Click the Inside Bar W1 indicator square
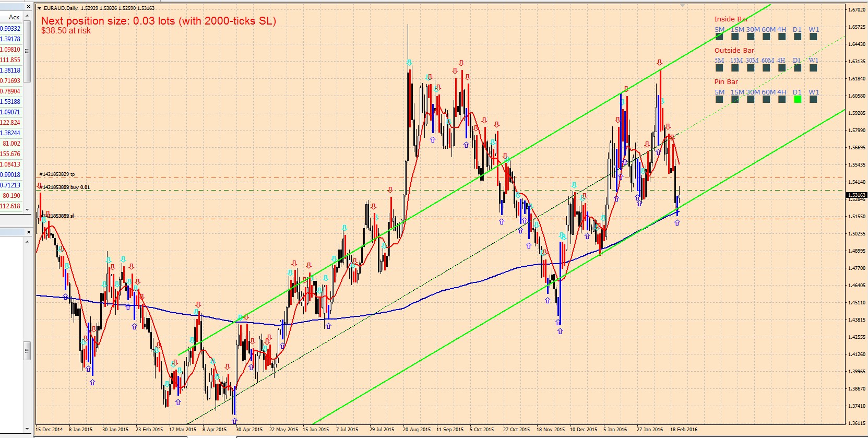Viewport: 868px width, 438px height. tap(813, 37)
